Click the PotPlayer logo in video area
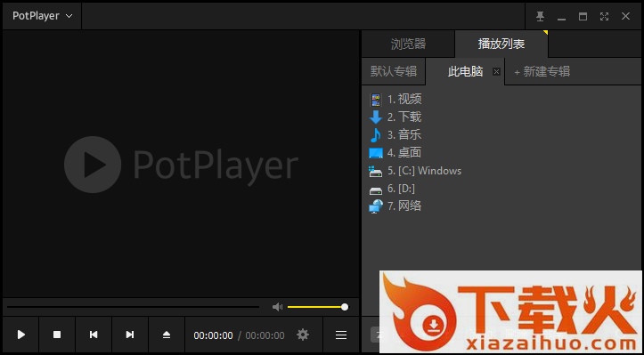The width and height of the screenshot is (644, 355). pyautogui.click(x=181, y=165)
